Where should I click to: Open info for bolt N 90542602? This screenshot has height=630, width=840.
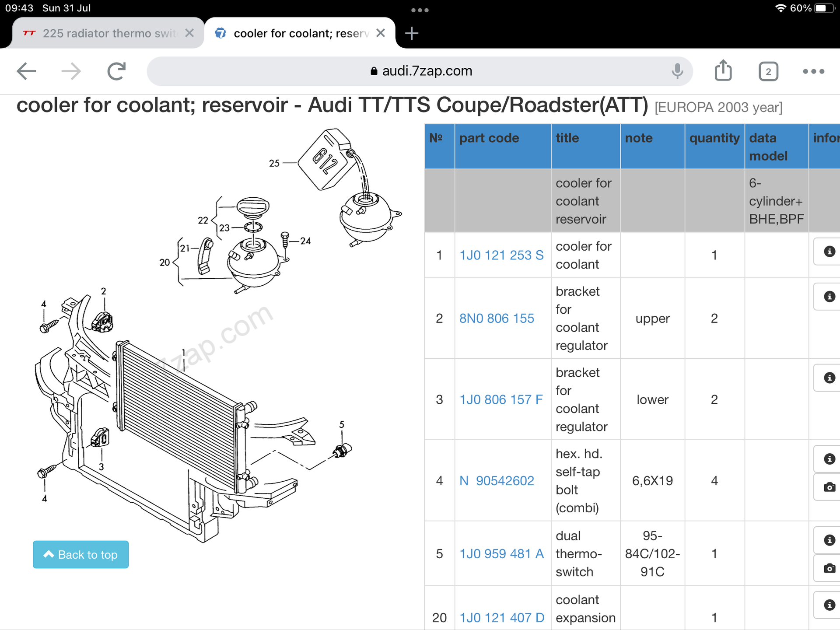[829, 459]
